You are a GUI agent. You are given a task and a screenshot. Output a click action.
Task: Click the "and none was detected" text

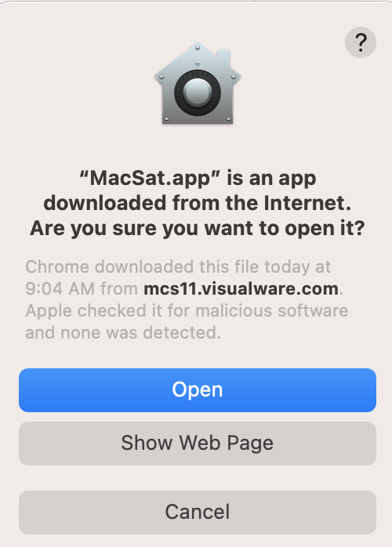click(x=123, y=333)
